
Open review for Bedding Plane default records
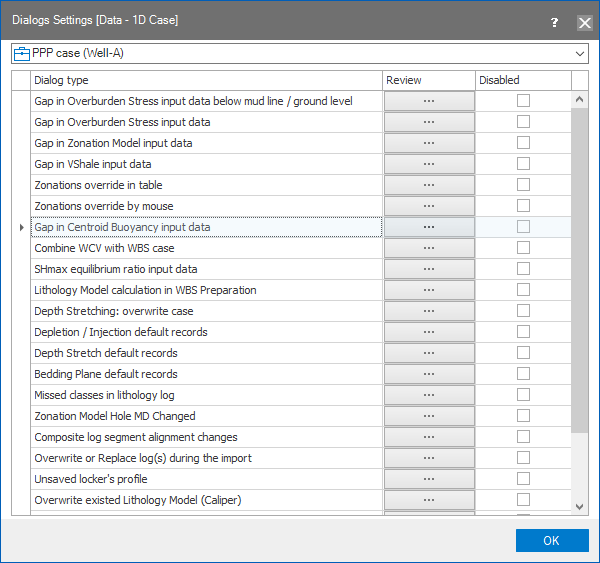pyautogui.click(x=428, y=374)
